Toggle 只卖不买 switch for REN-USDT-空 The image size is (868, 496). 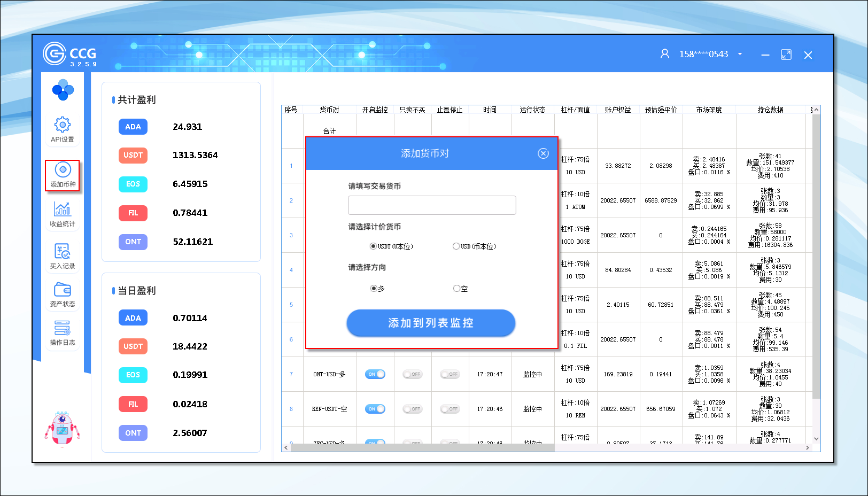pyautogui.click(x=413, y=409)
